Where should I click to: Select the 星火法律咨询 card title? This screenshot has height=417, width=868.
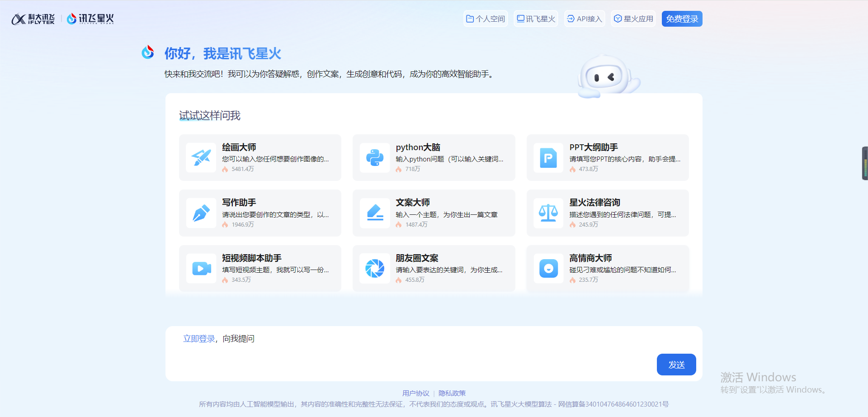pyautogui.click(x=595, y=203)
